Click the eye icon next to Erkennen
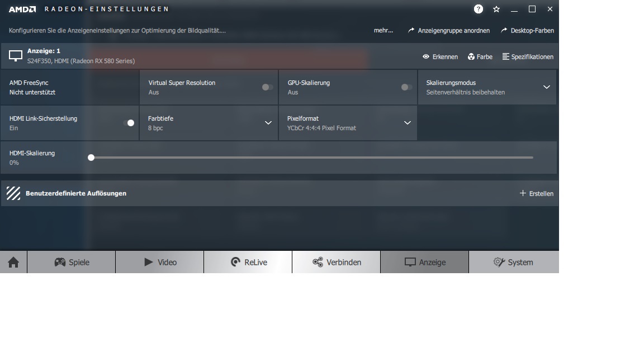 tap(426, 56)
